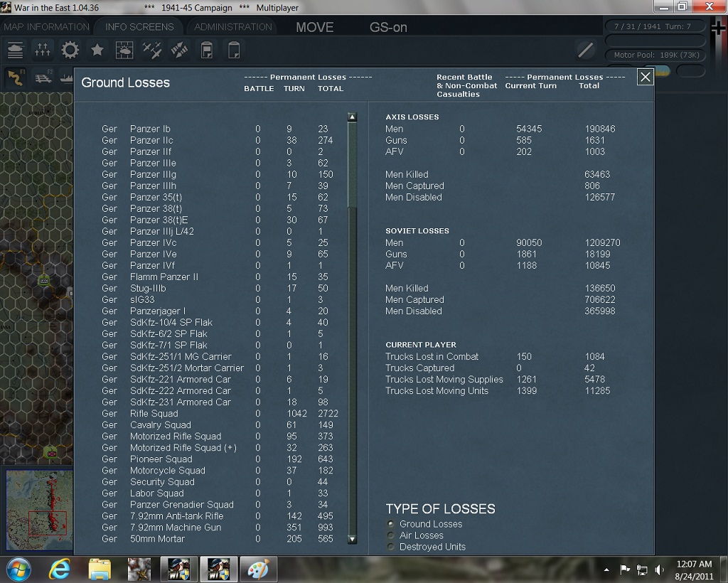728x583 pixels.
Task: Open the order of battle tank icon
Action: [16, 50]
